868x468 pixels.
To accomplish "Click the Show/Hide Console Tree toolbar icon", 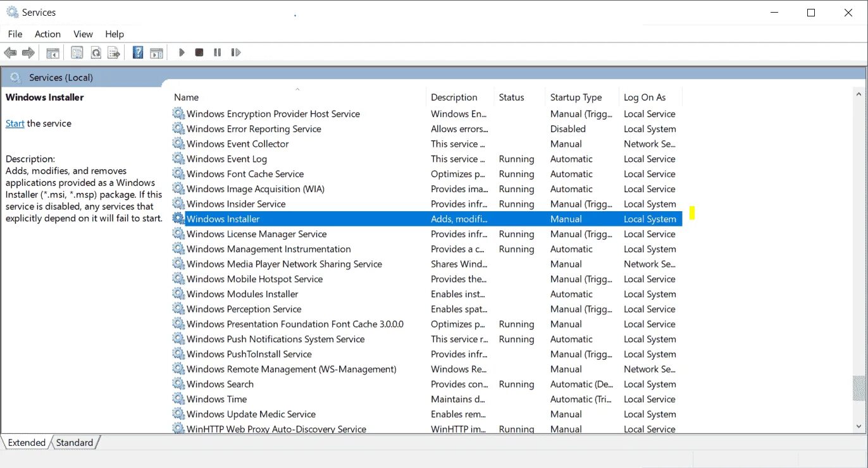I will (53, 52).
